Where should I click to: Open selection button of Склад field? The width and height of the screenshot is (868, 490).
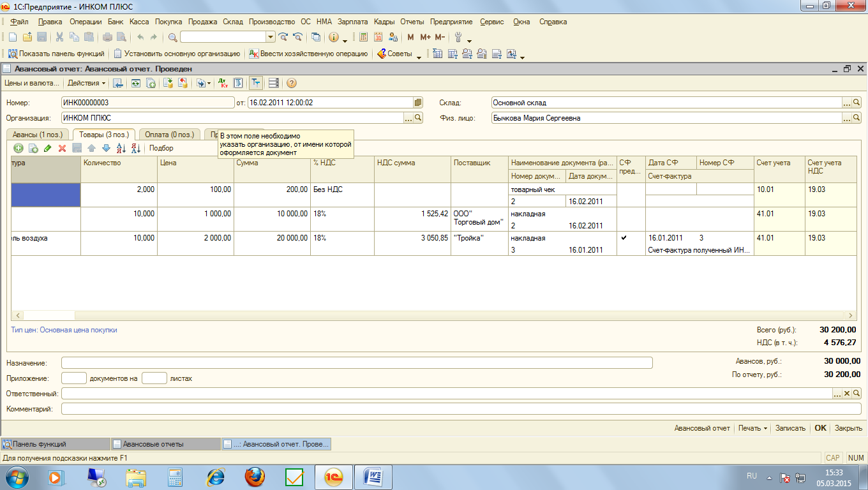[847, 102]
